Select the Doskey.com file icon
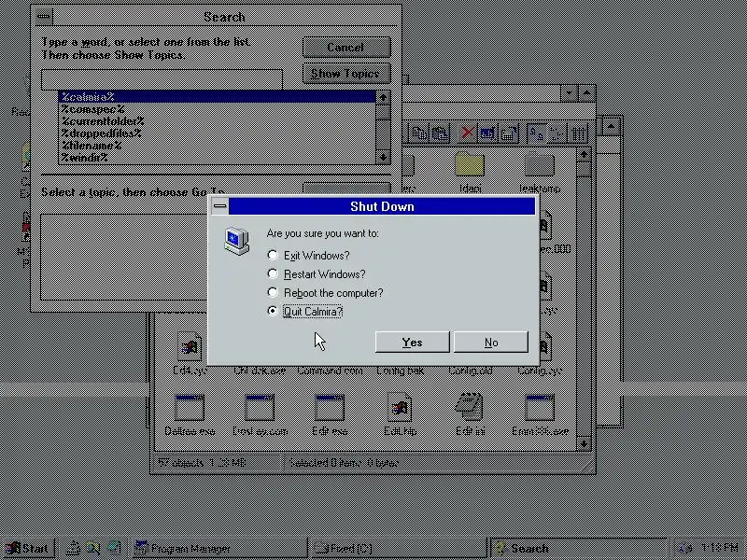Image resolution: width=747 pixels, height=560 pixels. (x=260, y=408)
